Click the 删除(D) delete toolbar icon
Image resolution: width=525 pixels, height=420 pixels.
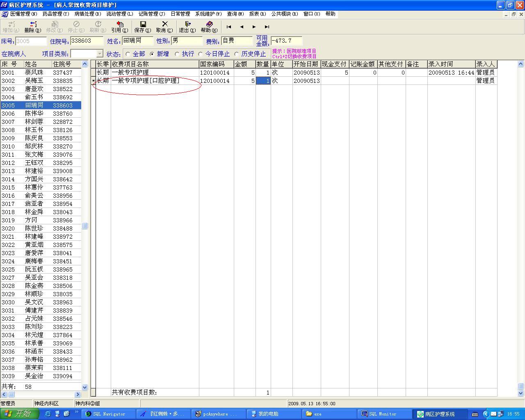(x=32, y=27)
